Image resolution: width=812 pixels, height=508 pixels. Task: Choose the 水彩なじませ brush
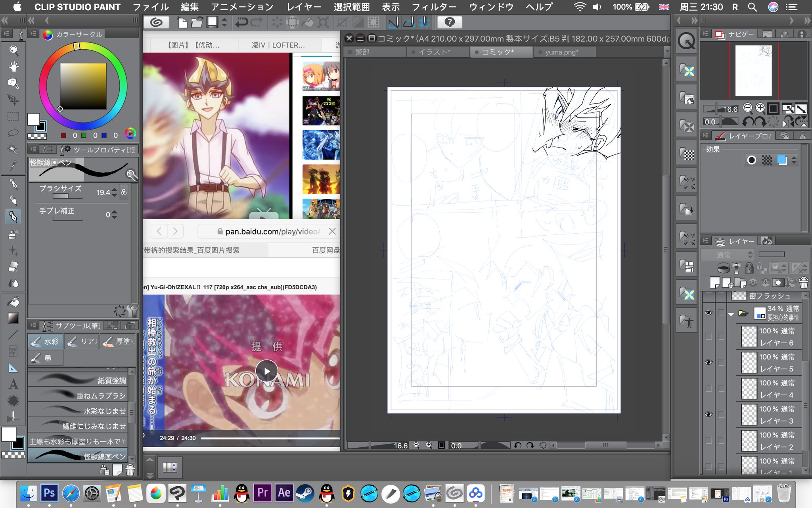(78, 410)
